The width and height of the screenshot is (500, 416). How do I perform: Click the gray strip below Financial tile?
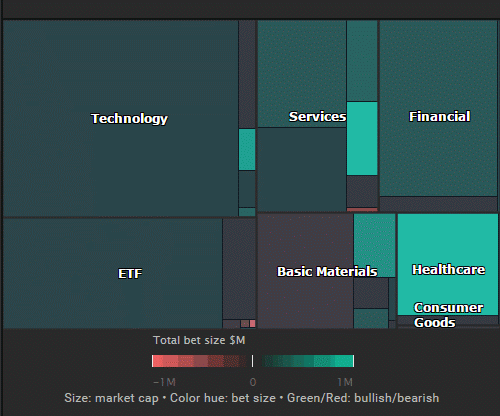coord(438,204)
